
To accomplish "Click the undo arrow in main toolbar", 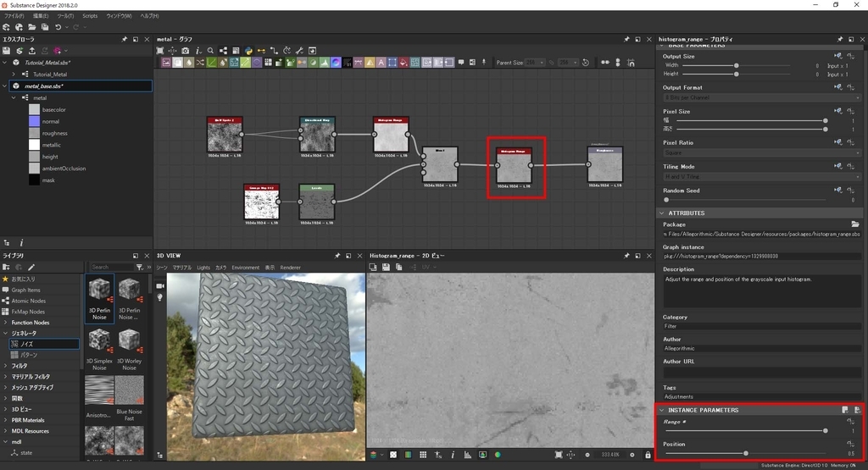I will [58, 27].
